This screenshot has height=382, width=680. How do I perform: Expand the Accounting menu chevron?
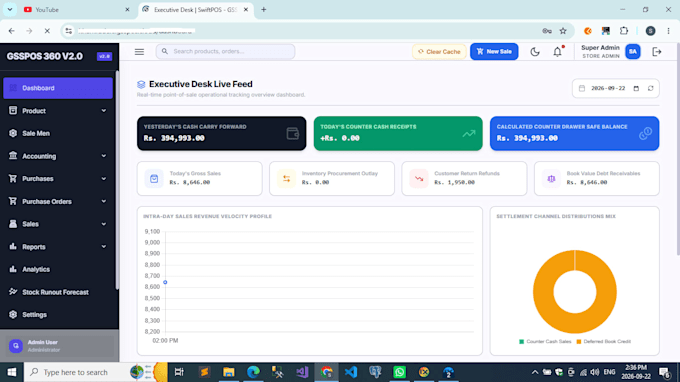coord(104,156)
